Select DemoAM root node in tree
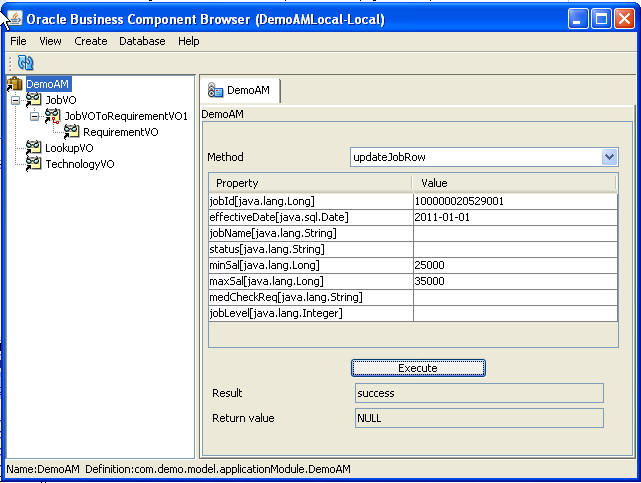The height and width of the screenshot is (483, 641). coord(48,84)
